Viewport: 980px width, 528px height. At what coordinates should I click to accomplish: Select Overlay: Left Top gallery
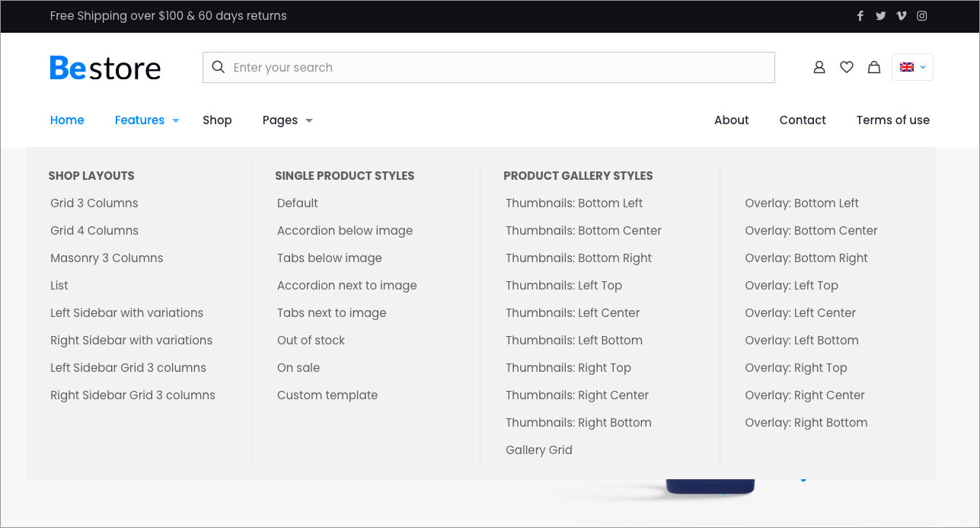pos(792,285)
